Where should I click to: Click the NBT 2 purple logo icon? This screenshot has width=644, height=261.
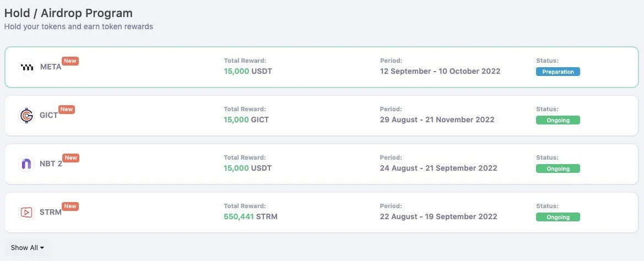26,164
